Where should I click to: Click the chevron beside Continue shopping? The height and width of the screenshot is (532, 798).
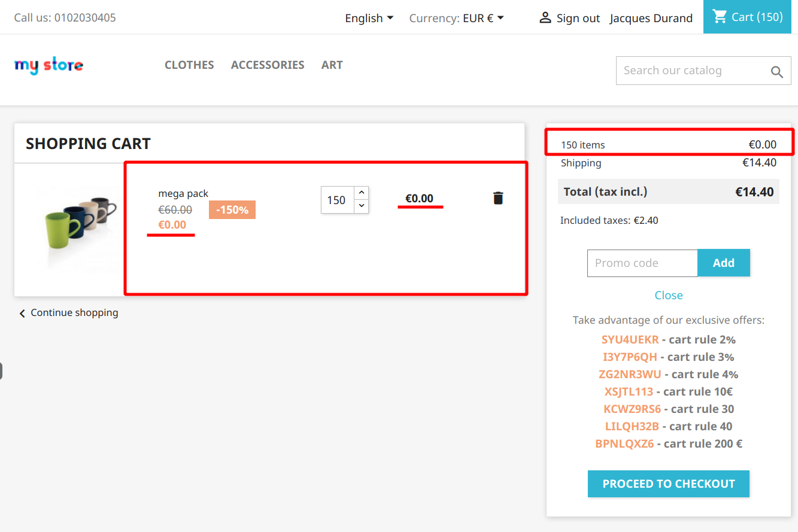point(22,312)
